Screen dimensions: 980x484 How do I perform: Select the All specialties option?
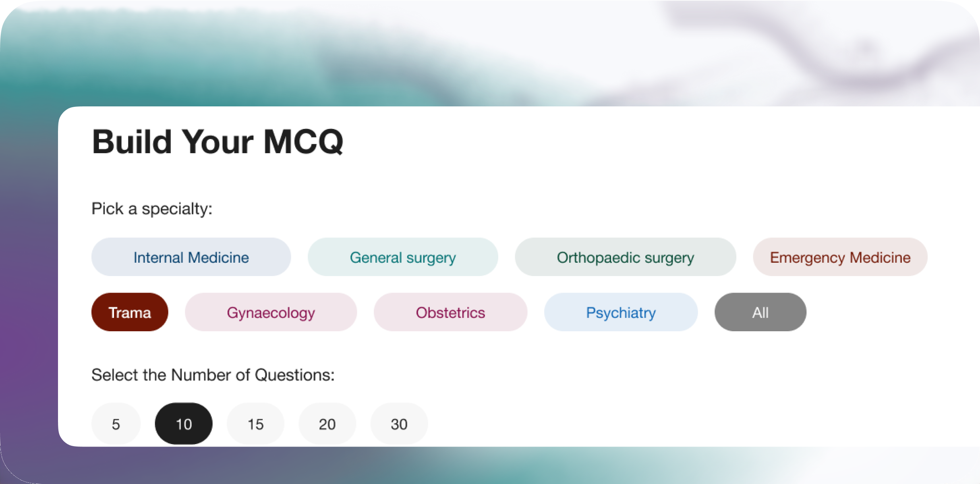point(760,312)
